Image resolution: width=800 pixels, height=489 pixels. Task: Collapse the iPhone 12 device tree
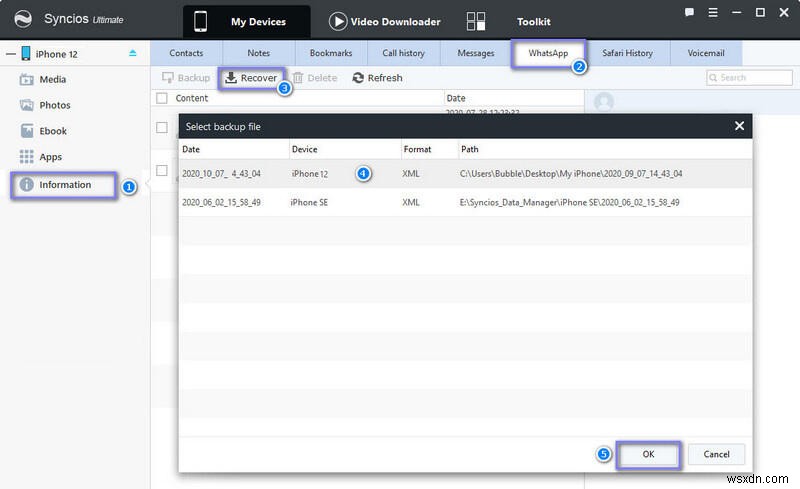11,54
